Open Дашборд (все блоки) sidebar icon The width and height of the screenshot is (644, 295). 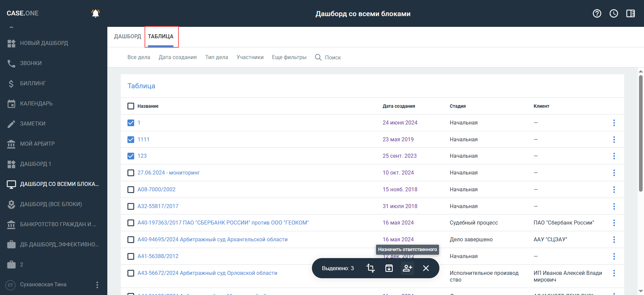(11, 204)
